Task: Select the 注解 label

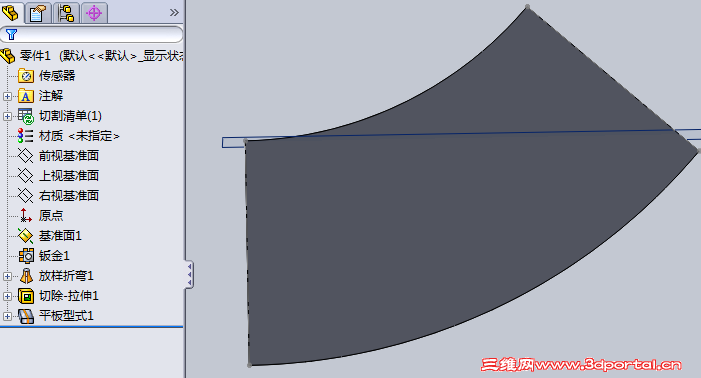Action: (51, 96)
